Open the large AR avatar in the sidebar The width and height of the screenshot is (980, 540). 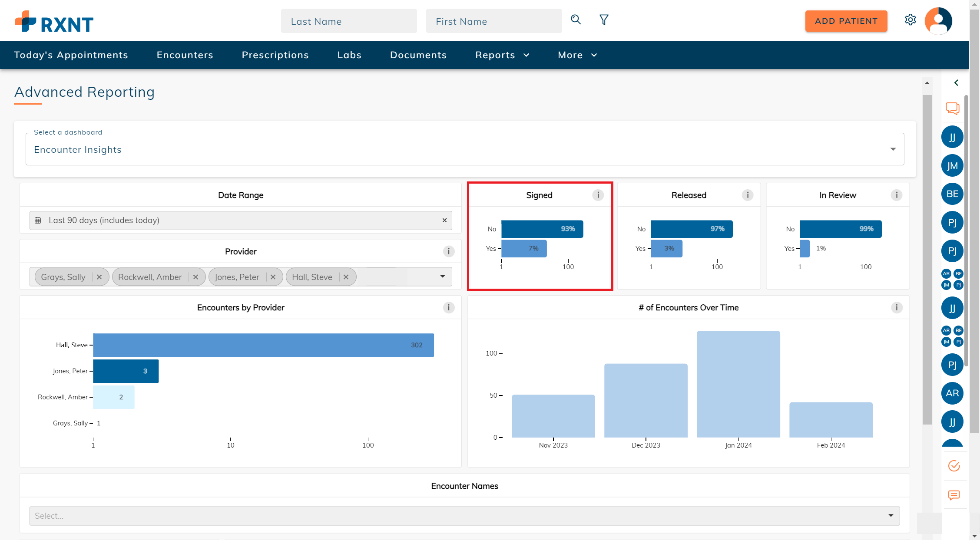tap(952, 393)
